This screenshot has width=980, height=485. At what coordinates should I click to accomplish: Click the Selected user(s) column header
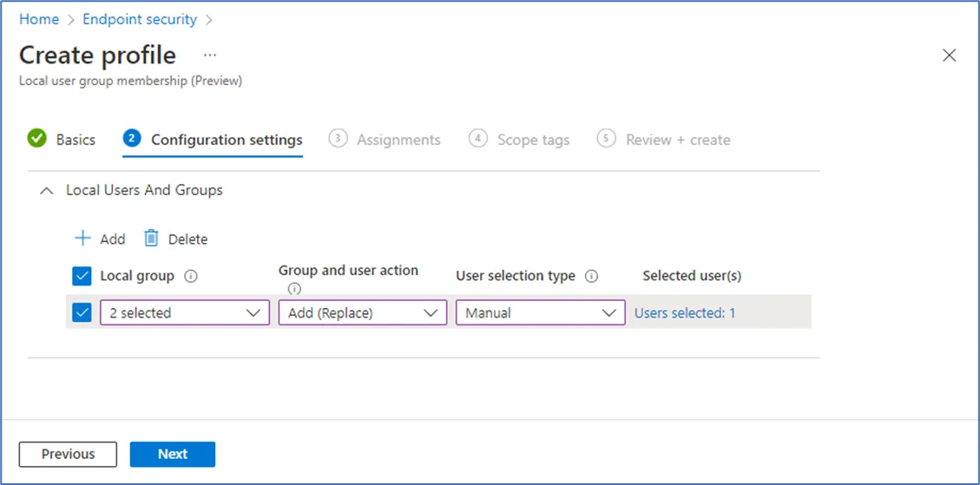692,276
